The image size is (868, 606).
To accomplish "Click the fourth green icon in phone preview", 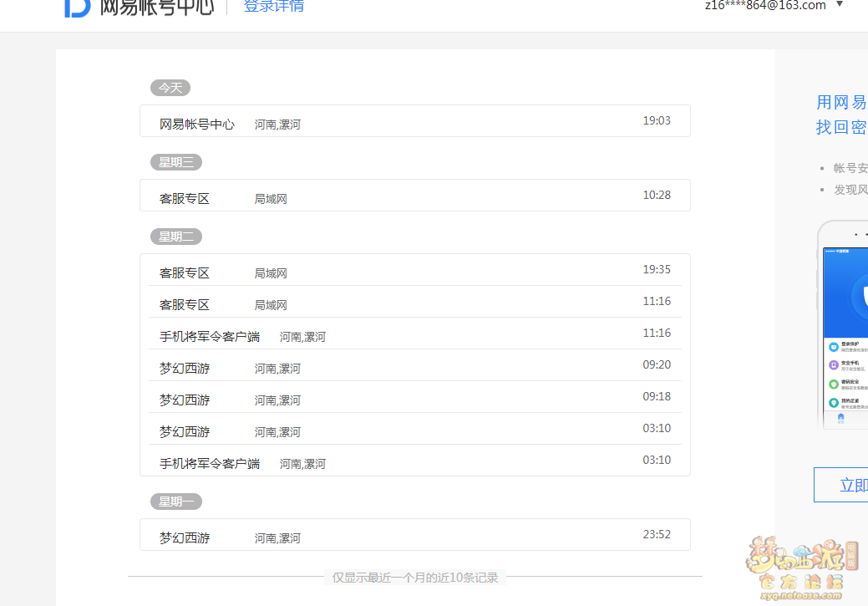I will (x=834, y=403).
